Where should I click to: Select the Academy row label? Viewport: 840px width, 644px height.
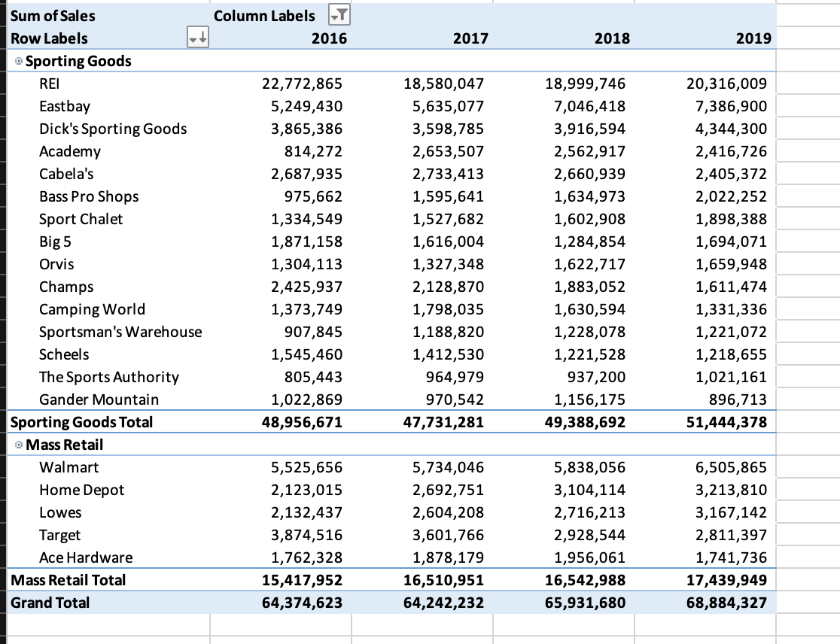pyautogui.click(x=70, y=151)
